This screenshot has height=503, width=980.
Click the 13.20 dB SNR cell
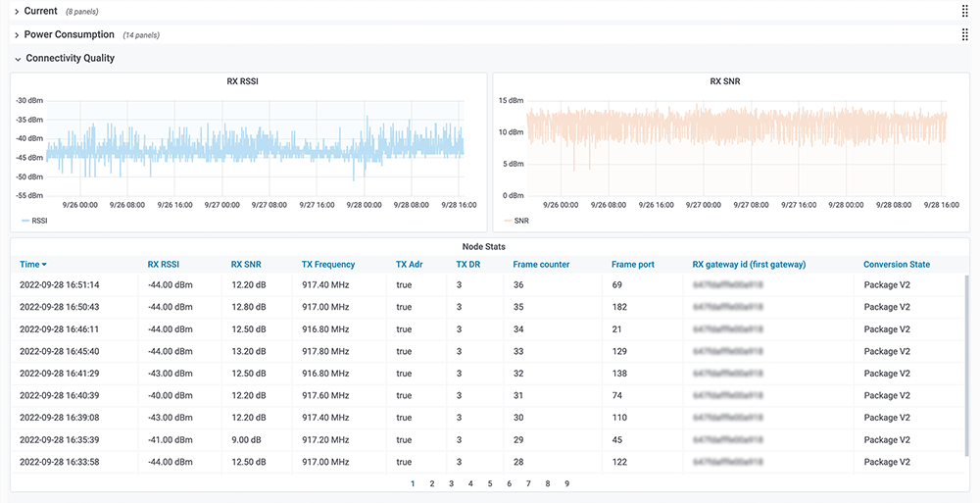click(249, 352)
